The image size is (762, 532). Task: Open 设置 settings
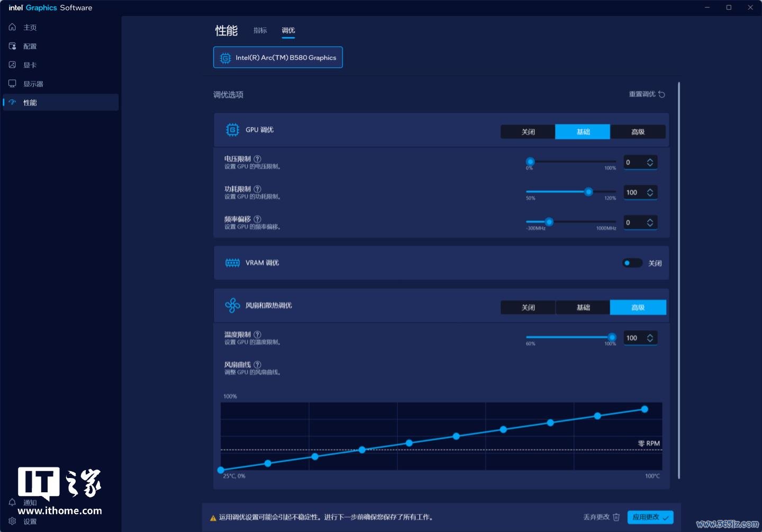30,521
